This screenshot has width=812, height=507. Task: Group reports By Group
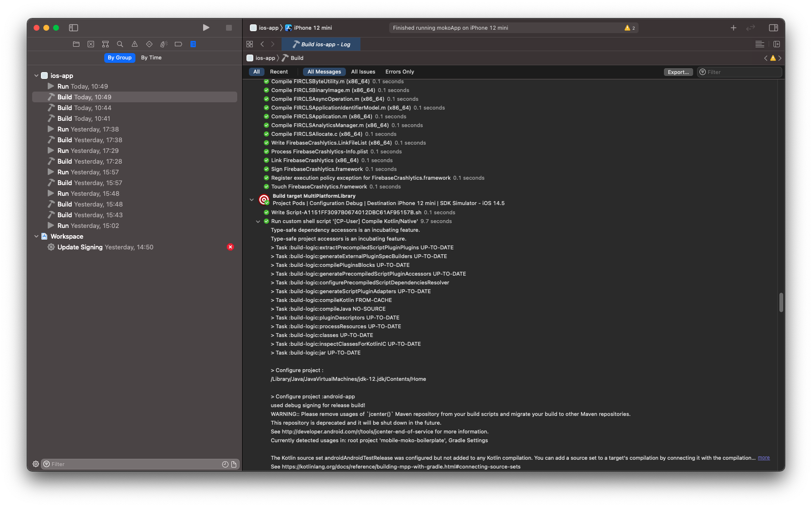click(x=120, y=57)
